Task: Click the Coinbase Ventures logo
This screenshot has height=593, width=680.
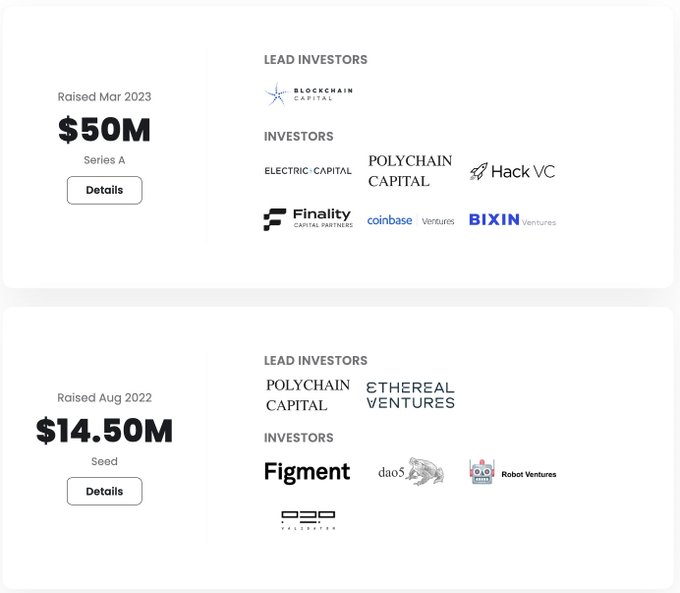Action: 411,220
